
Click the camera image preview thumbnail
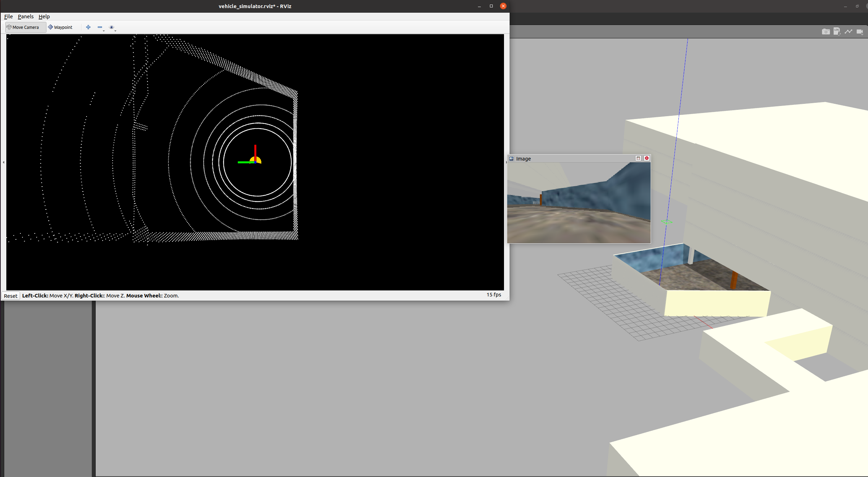pos(579,202)
